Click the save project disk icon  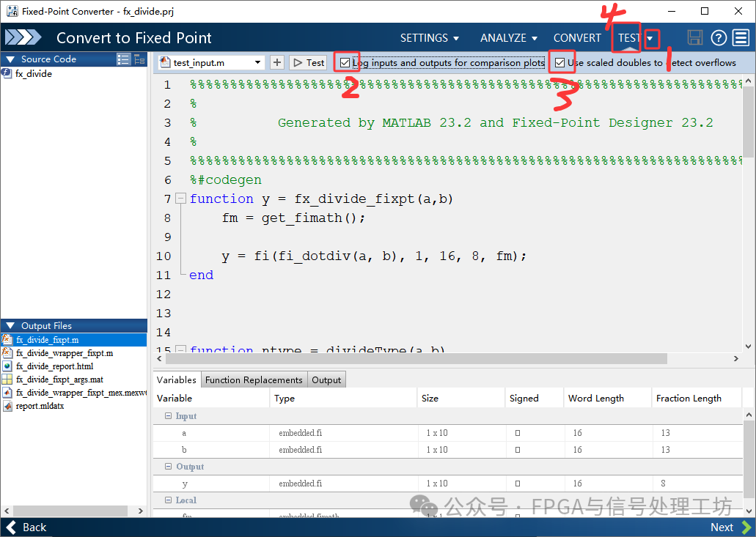coord(694,37)
